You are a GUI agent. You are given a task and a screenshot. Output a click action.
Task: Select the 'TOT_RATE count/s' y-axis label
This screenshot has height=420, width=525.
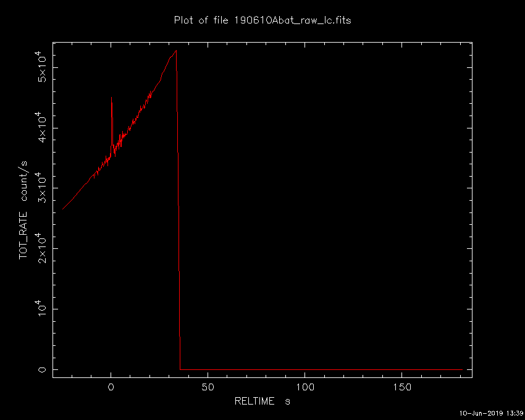pos(23,209)
